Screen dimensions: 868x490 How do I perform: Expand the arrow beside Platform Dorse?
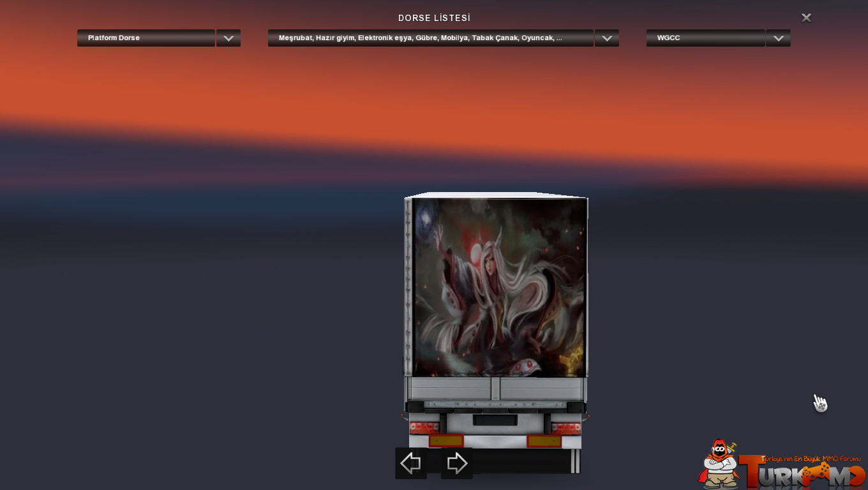[x=228, y=38]
